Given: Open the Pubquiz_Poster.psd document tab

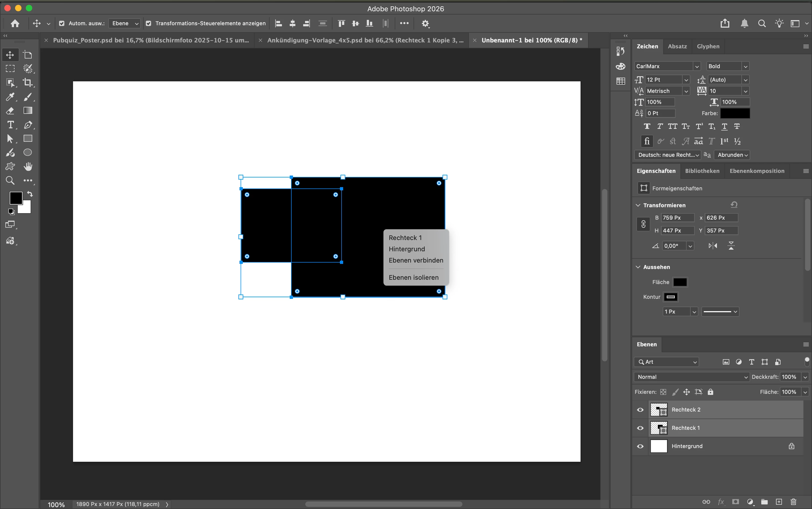Looking at the screenshot, I should (x=151, y=40).
